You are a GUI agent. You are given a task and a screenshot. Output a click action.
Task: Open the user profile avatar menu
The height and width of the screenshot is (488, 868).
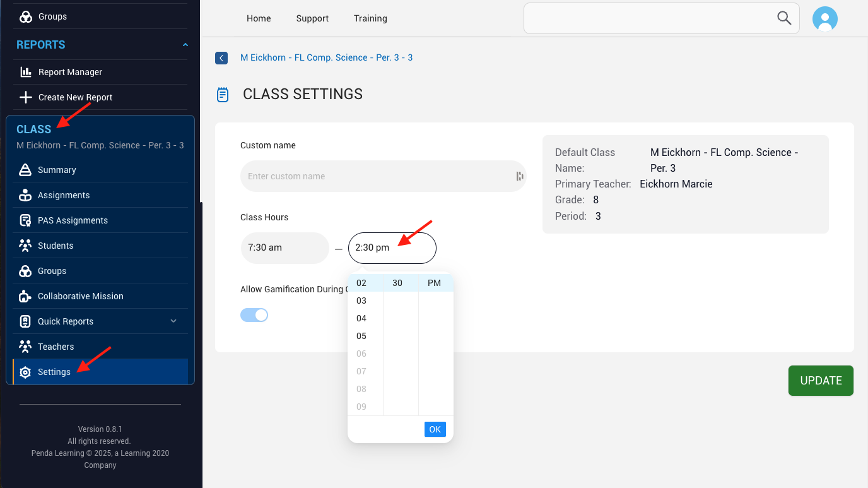pyautogui.click(x=825, y=18)
